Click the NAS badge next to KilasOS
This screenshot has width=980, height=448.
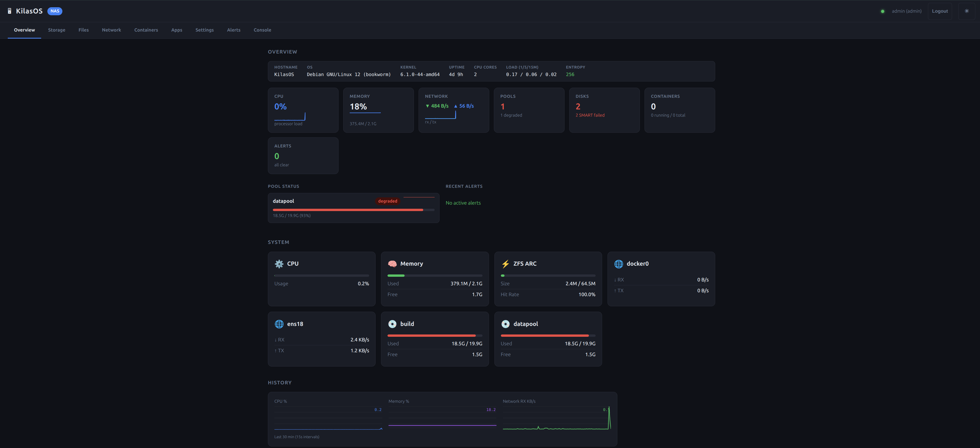coord(55,11)
